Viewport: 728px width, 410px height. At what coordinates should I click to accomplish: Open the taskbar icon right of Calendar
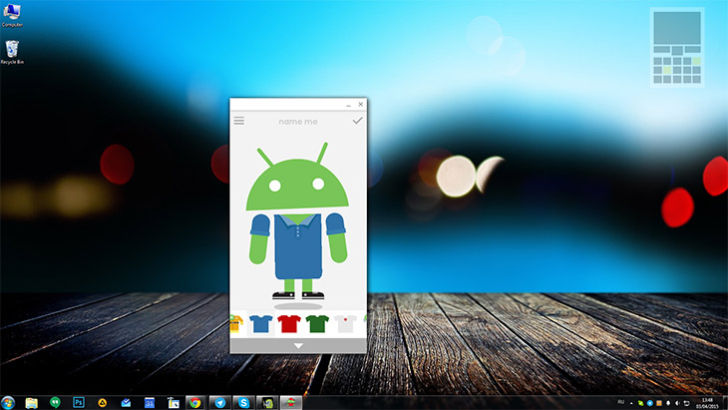tap(173, 403)
